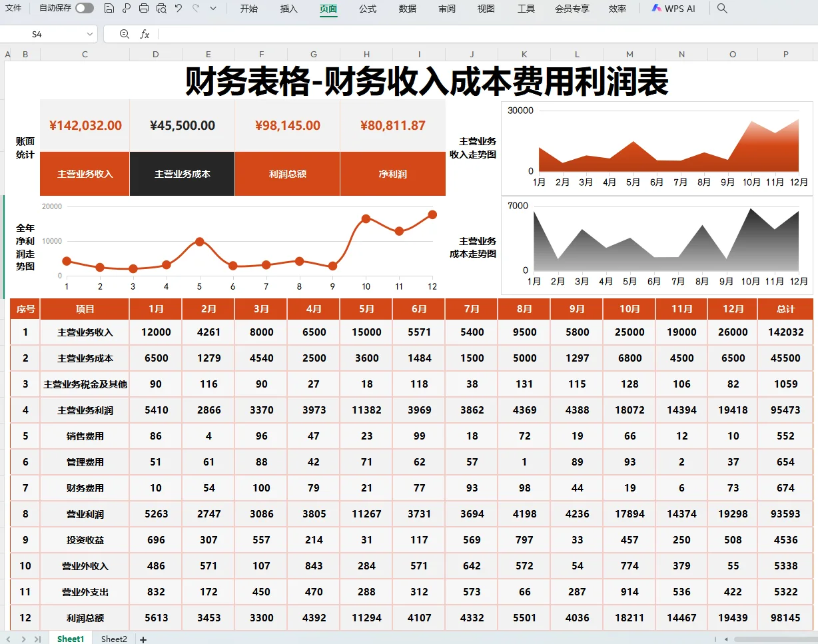Jump to last sheet navigation arrow
This screenshot has height=644, width=818.
[37, 639]
